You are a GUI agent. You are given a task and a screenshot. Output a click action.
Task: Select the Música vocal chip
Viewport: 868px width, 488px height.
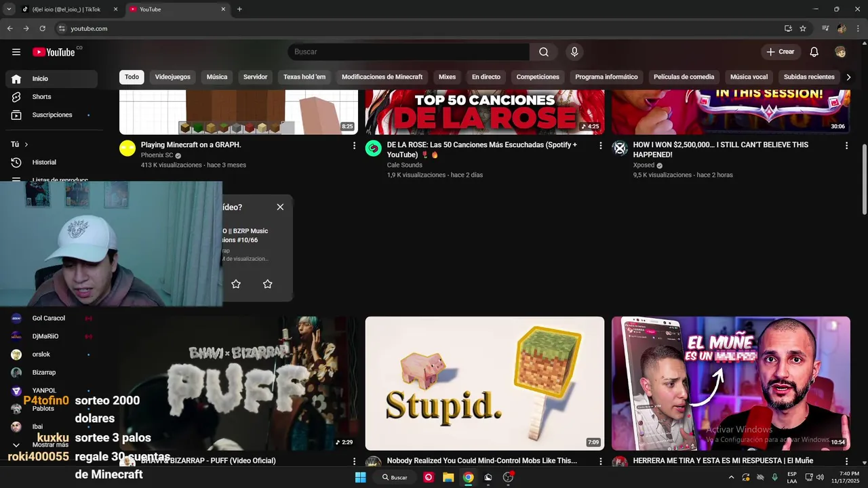point(749,77)
